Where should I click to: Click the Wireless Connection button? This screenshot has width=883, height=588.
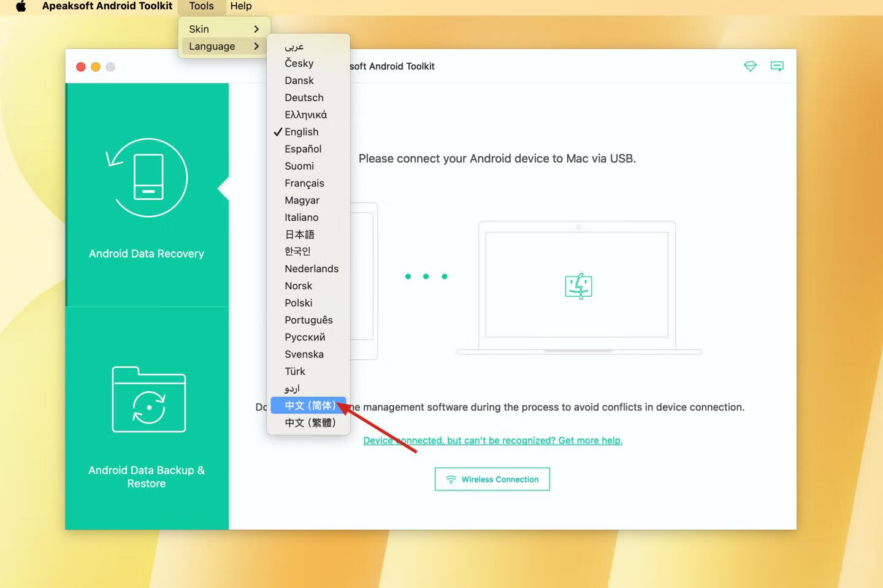tap(492, 479)
